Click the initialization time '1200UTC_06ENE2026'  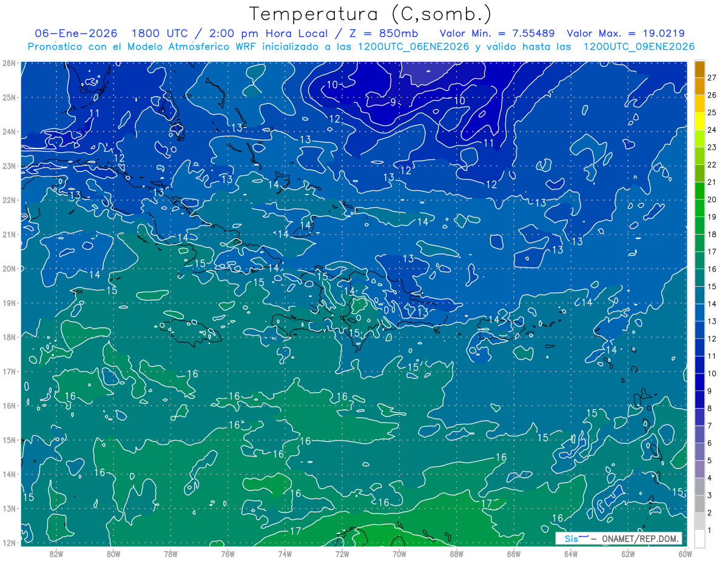pos(413,47)
